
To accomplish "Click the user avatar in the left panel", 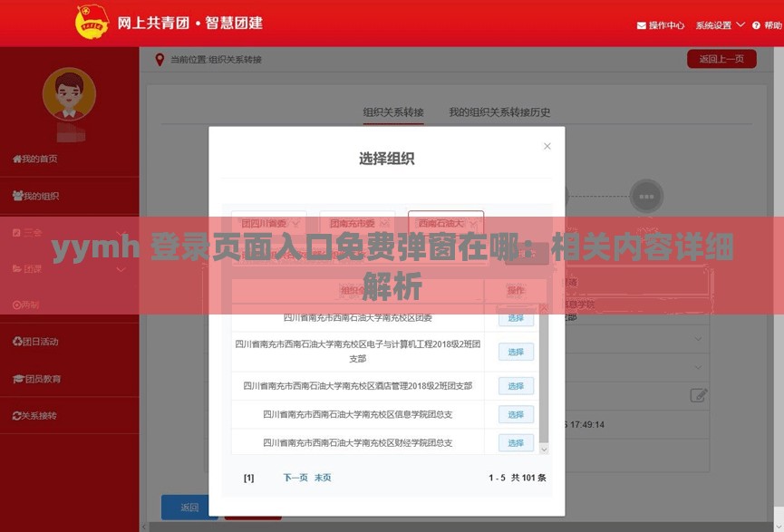I will pos(68,95).
